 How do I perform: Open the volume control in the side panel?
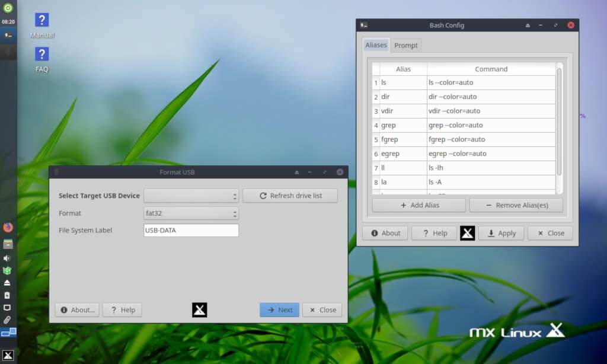(x=8, y=259)
